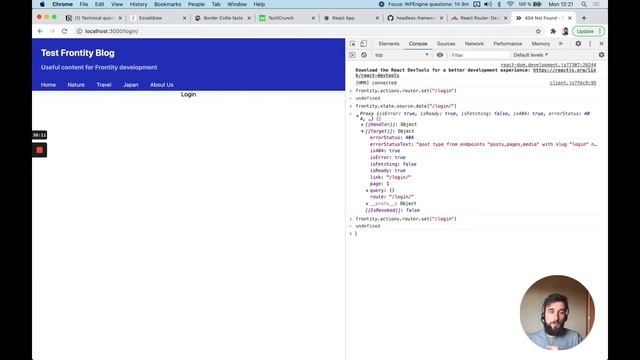The image size is (640, 360).
Task: Open the client.js source link
Action: pos(573,83)
